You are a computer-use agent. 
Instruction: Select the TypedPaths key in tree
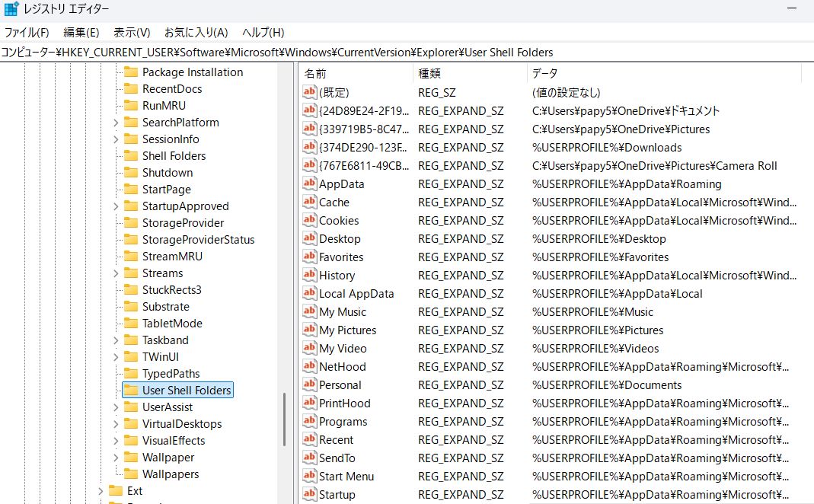(x=171, y=373)
